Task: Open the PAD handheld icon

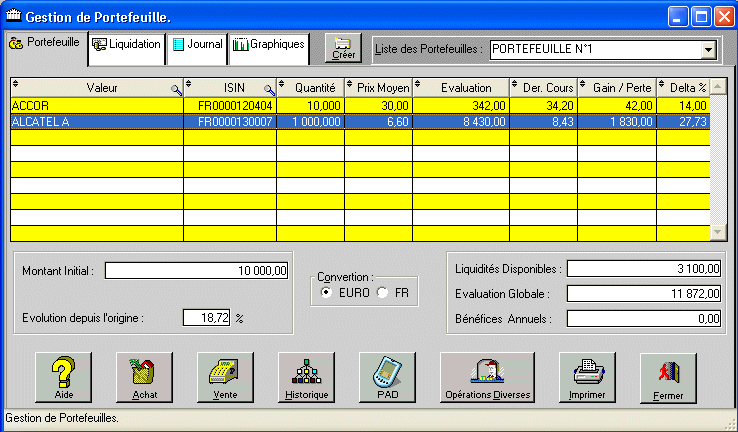Action: tap(387, 378)
